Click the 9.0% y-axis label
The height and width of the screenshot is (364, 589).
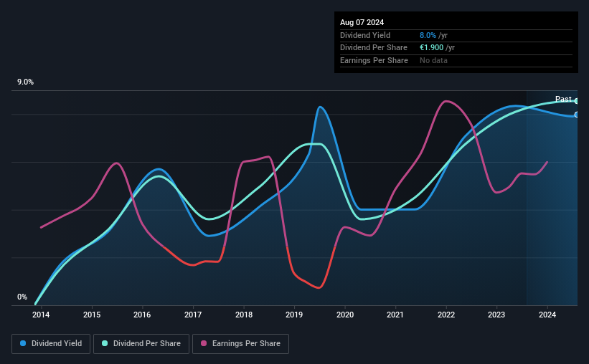pyautogui.click(x=25, y=82)
